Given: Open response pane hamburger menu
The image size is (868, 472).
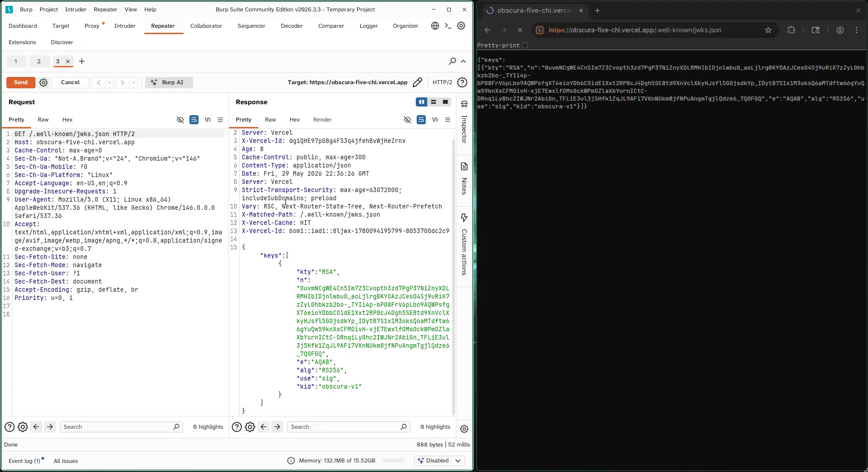Looking at the screenshot, I should pyautogui.click(x=448, y=120).
